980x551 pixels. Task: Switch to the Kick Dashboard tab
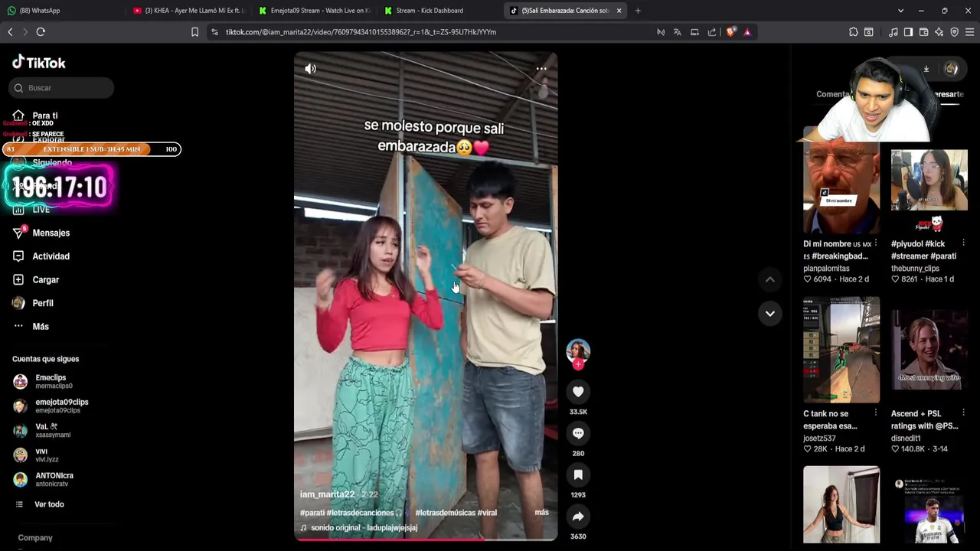(x=440, y=11)
